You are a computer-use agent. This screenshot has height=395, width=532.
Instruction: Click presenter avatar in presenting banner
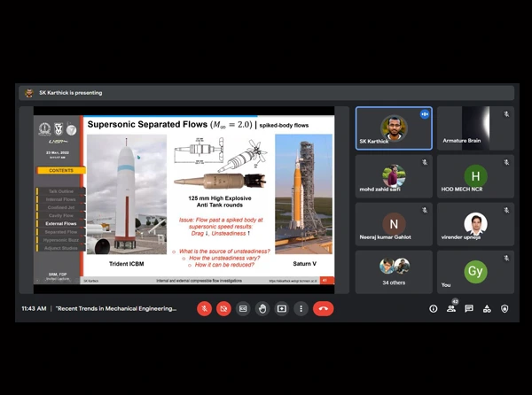[x=29, y=93]
